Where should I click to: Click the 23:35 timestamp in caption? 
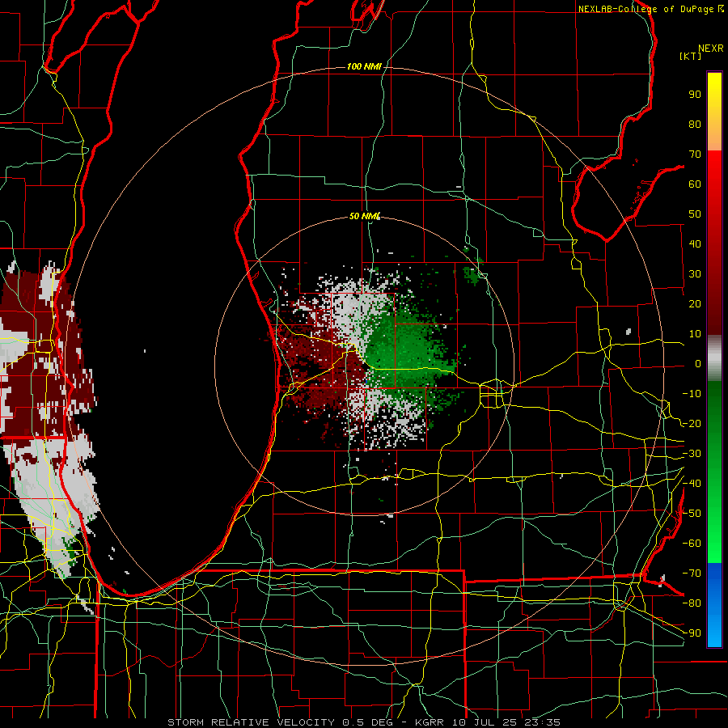(x=543, y=722)
